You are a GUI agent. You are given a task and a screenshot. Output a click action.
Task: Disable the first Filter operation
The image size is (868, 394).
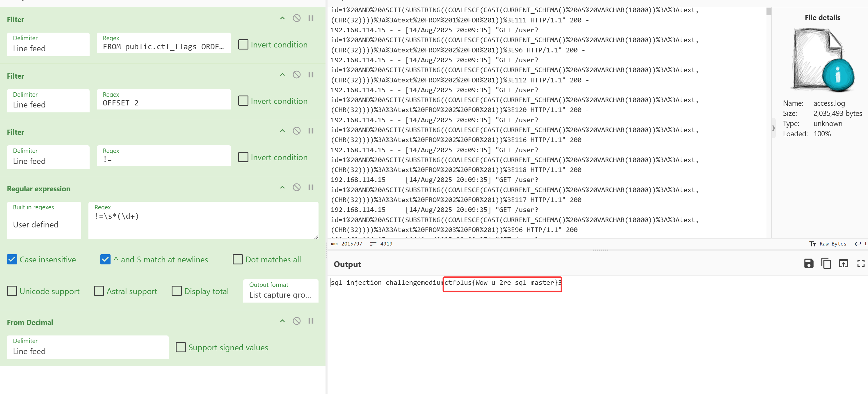[x=296, y=18]
